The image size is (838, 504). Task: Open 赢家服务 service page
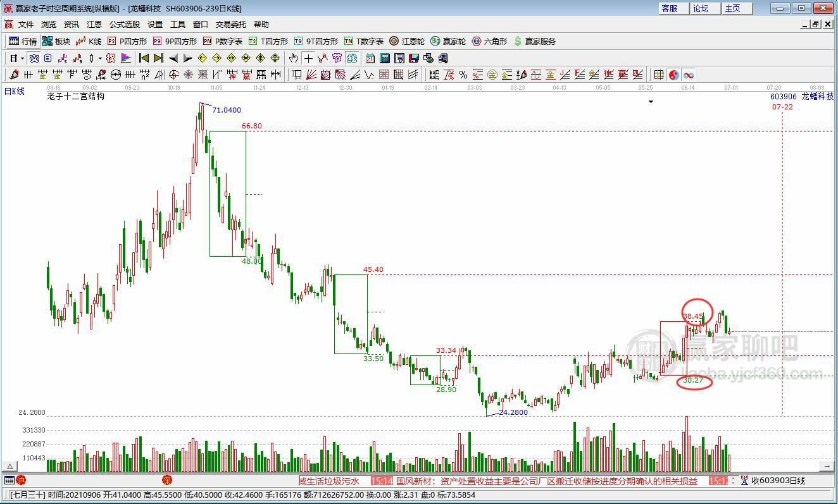coord(535,41)
